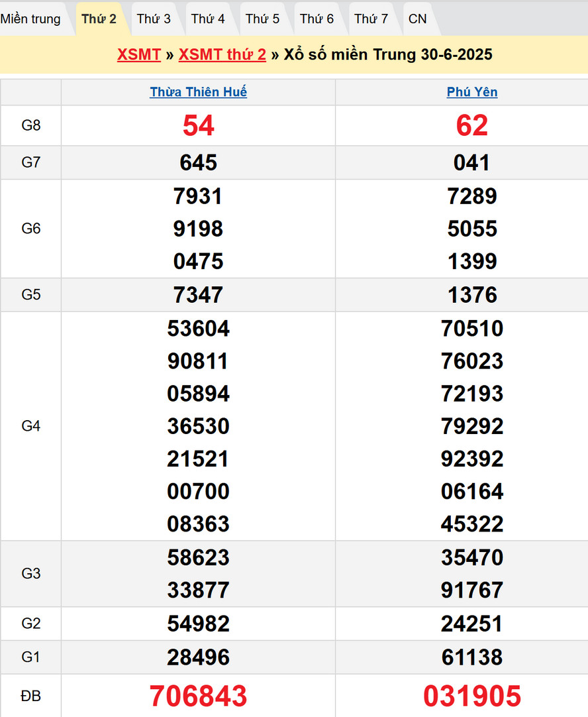Go to the Thứ 4 tab

208,19
